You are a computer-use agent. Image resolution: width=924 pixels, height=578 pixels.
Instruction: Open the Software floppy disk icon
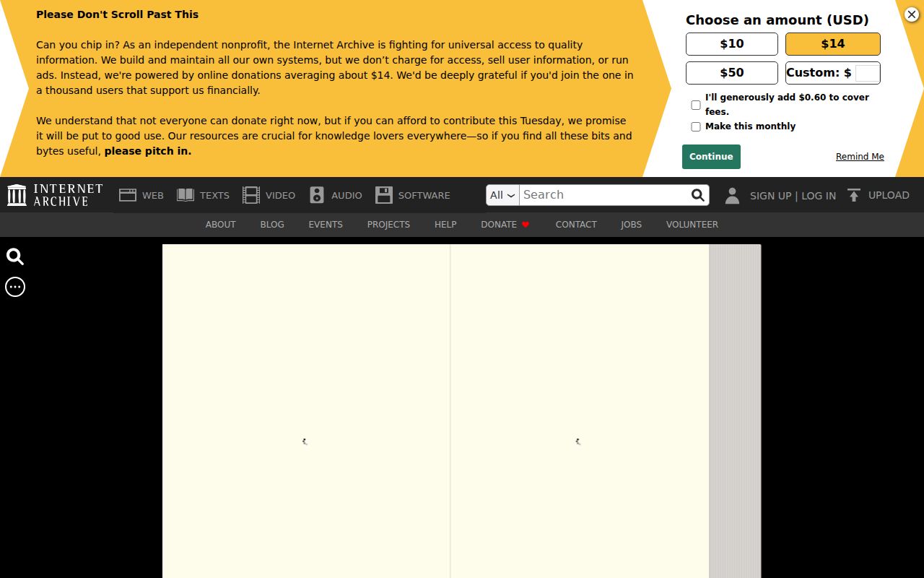point(384,195)
